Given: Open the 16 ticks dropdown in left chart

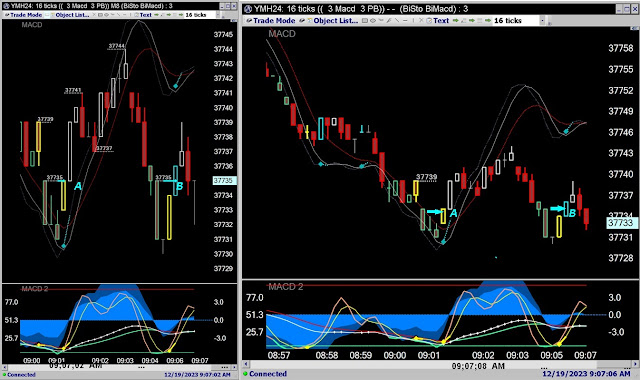Looking at the screenshot, I should coord(218,15).
